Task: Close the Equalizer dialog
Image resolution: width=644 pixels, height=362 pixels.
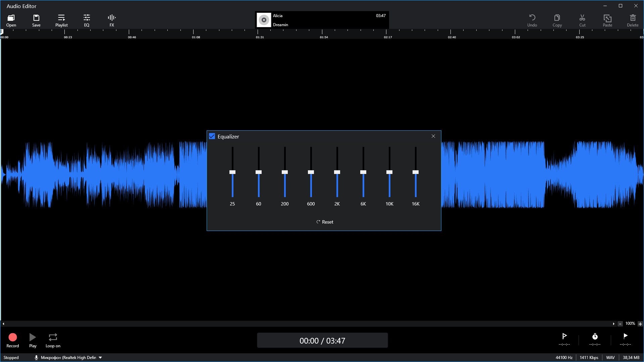Action: 433,136
